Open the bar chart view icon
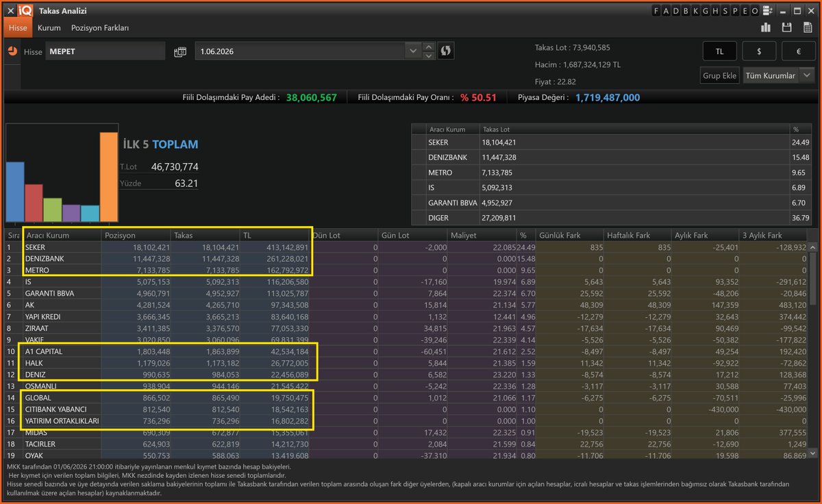 pyautogui.click(x=766, y=27)
